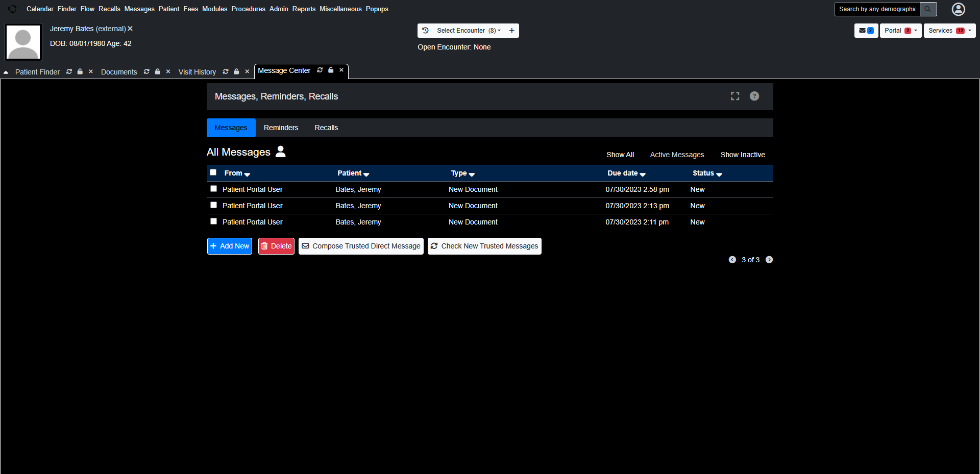Click the demographic search magnifier icon
The height and width of the screenshot is (474, 980).
click(928, 9)
